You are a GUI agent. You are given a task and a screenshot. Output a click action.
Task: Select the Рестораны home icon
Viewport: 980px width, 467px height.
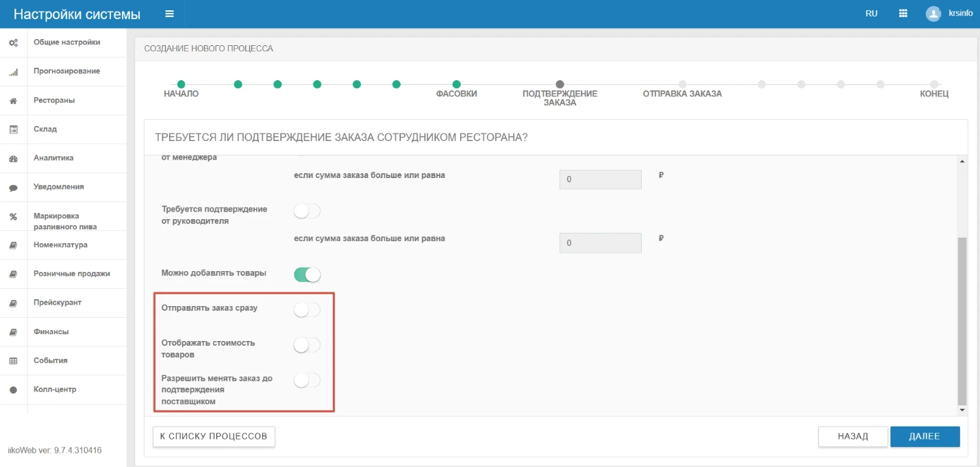pos(13,101)
